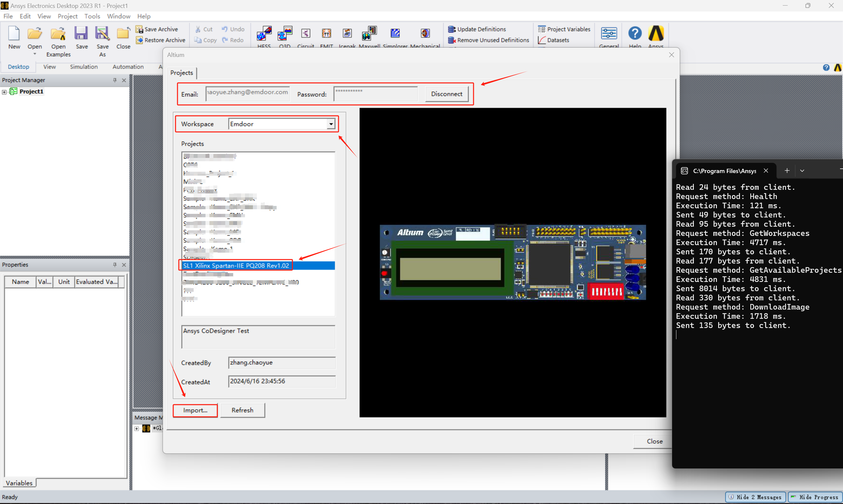
Task: Click the Simplorer design icon
Action: [395, 34]
